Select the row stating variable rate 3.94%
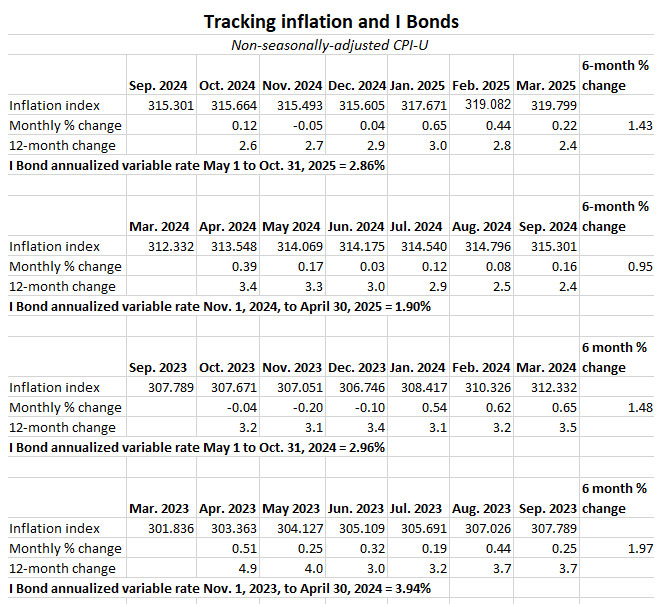 coord(220,588)
